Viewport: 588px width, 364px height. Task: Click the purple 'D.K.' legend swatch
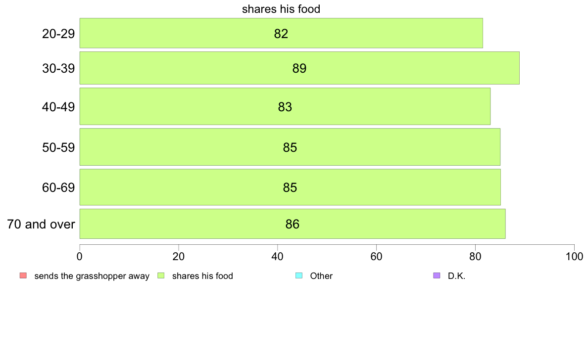point(437,275)
